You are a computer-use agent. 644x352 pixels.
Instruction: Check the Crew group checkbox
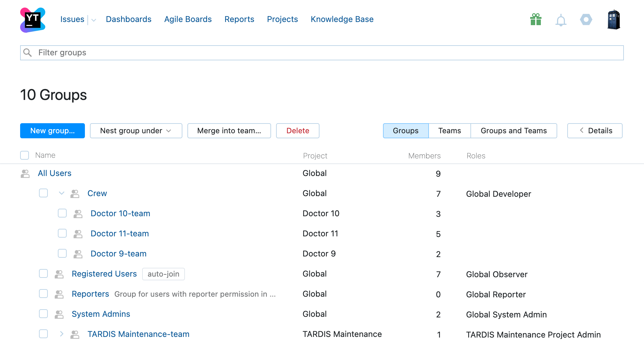pyautogui.click(x=43, y=193)
